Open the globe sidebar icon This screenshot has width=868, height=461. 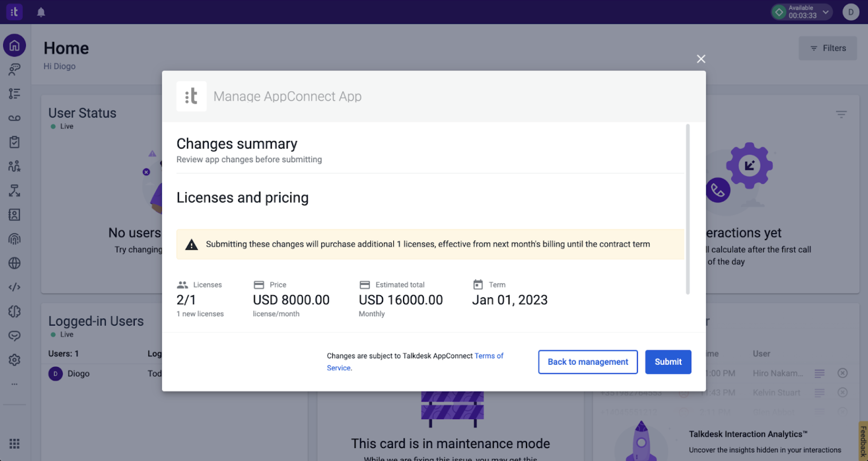pos(14,263)
